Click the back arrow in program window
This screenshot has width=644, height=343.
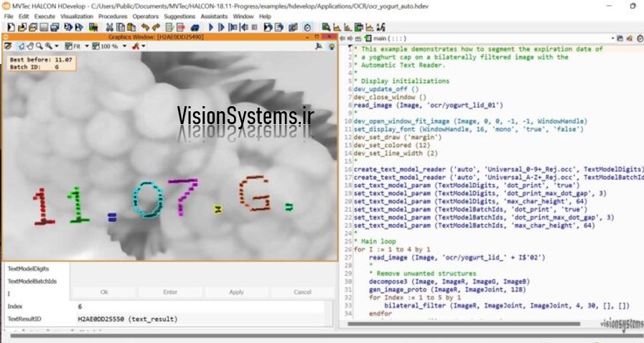click(341, 37)
